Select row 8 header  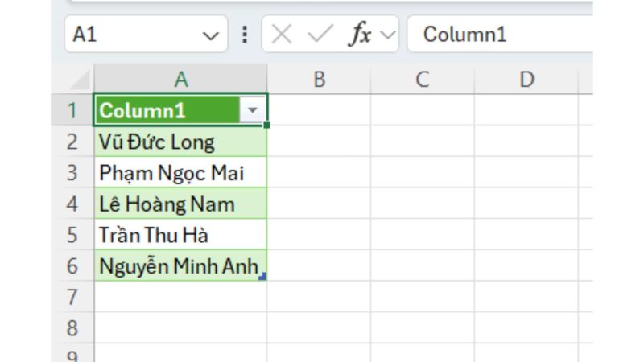point(72,328)
